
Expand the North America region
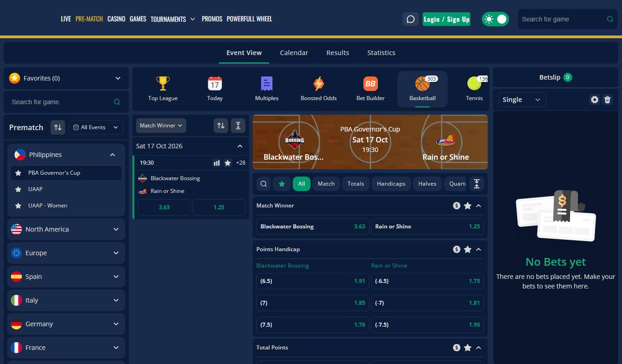[66, 229]
